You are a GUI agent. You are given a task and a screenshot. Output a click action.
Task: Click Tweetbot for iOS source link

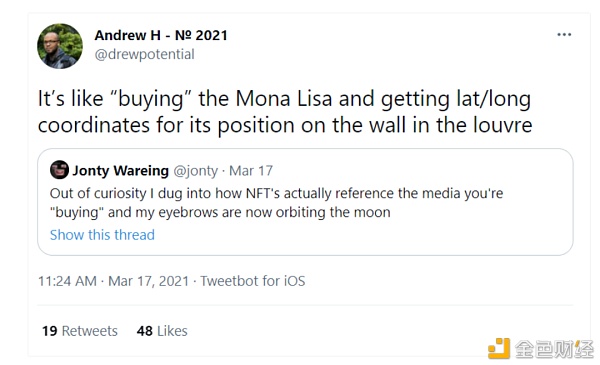[x=253, y=281]
